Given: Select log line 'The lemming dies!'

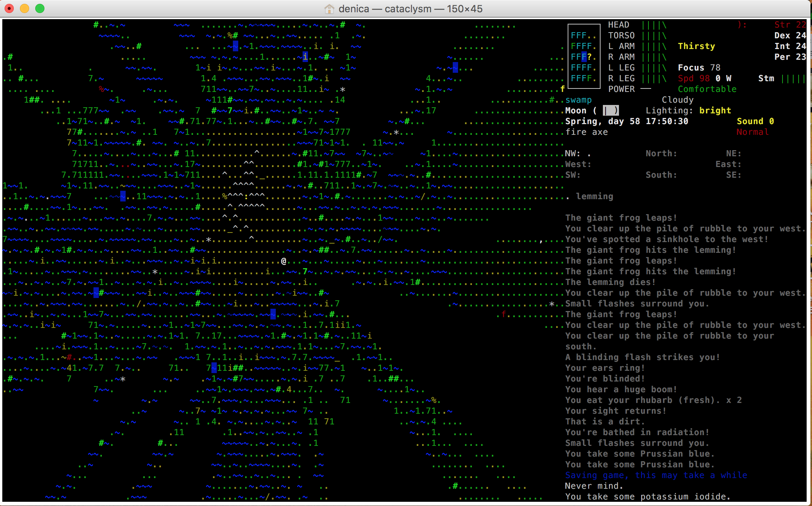Looking at the screenshot, I should coord(611,282).
